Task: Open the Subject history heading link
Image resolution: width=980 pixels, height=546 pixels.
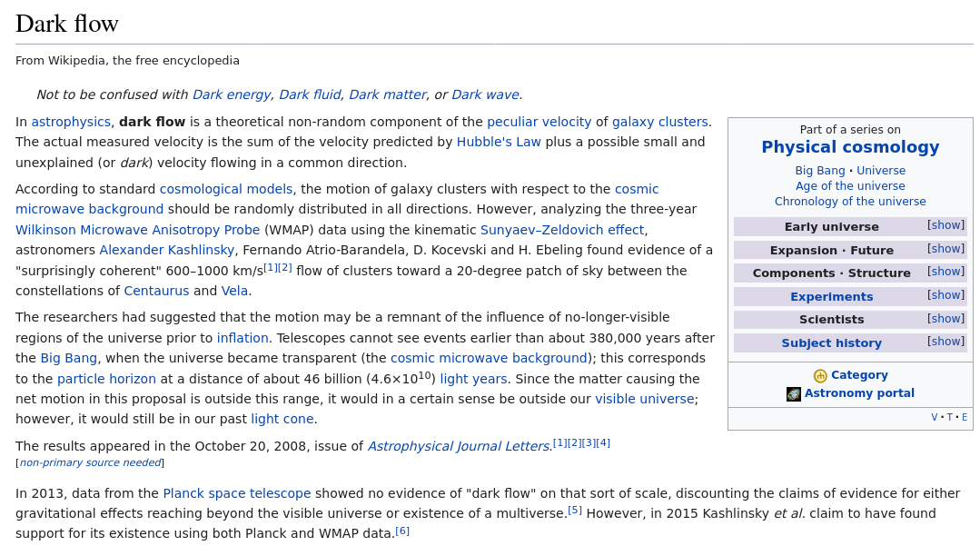Action: 831,342
